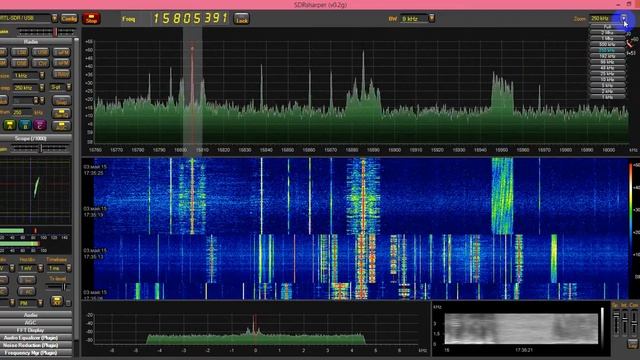
Task: Switch demodulation mode to DSB
Action: click(x=19, y=63)
